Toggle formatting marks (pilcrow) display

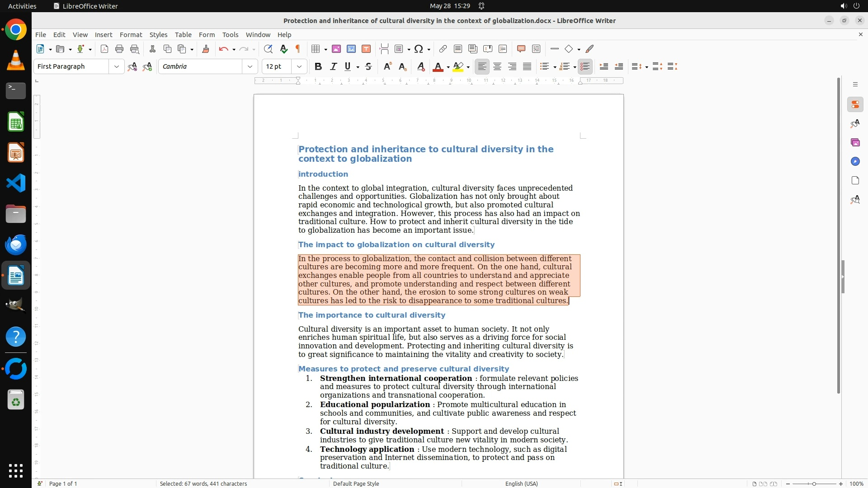pyautogui.click(x=298, y=49)
